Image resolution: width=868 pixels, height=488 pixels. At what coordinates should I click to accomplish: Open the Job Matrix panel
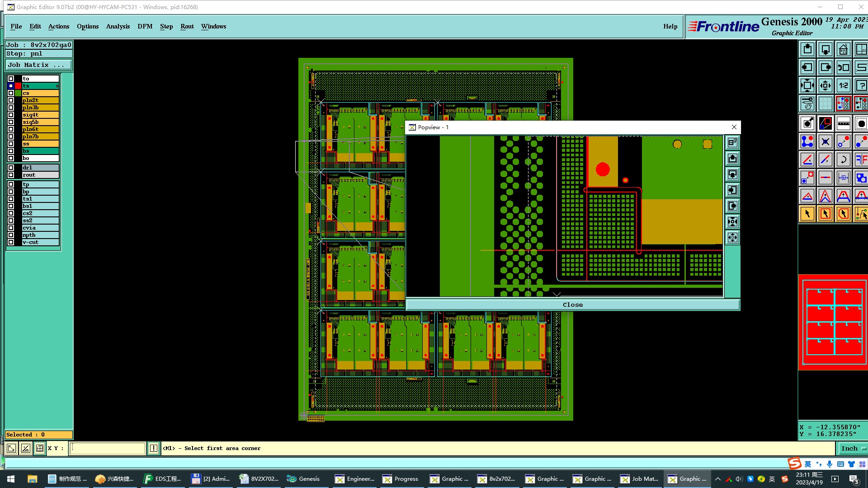coord(38,65)
